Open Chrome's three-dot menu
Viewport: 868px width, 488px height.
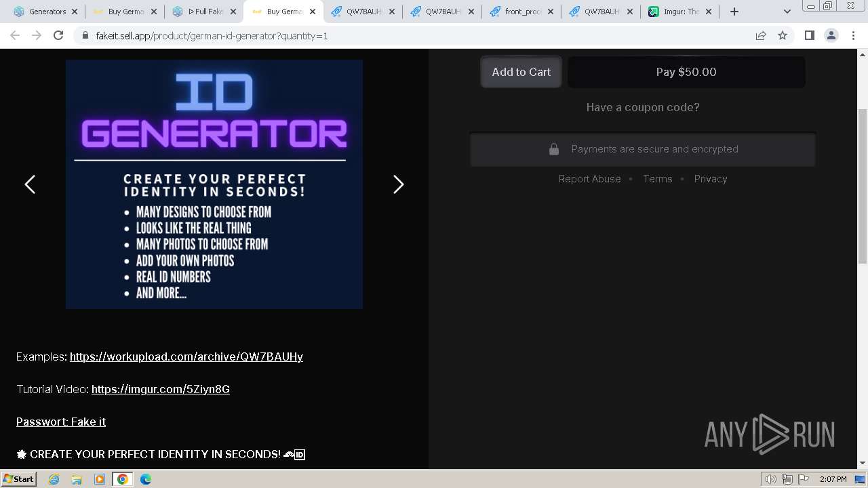pyautogui.click(x=853, y=35)
